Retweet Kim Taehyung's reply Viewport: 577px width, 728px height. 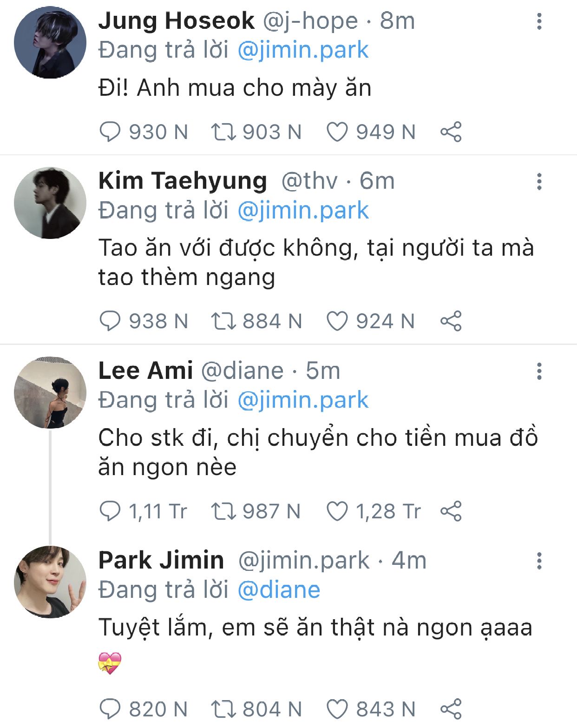pyautogui.click(x=224, y=321)
